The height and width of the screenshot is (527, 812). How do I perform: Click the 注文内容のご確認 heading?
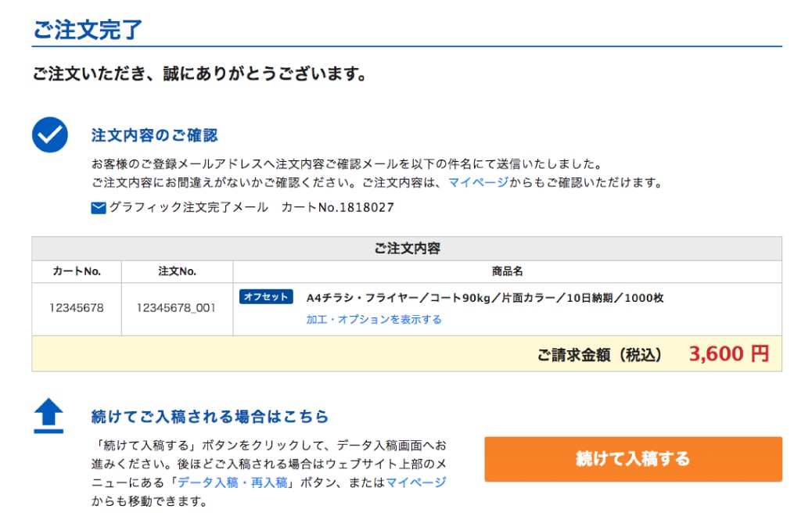[x=154, y=135]
